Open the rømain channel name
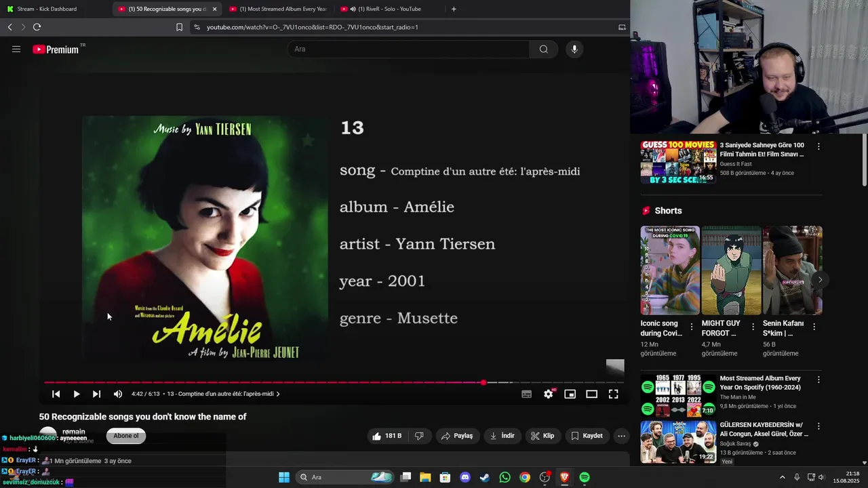This screenshot has height=488, width=868. pyautogui.click(x=74, y=432)
